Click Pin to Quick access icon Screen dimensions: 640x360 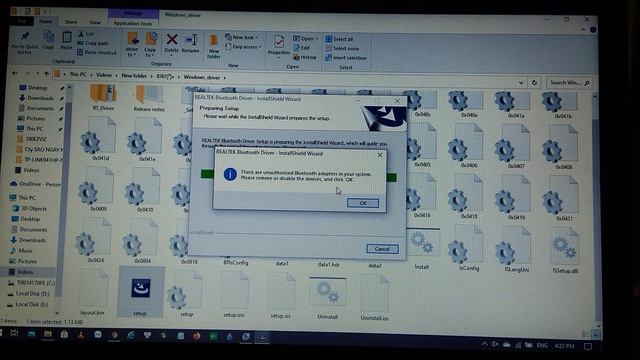(x=24, y=42)
